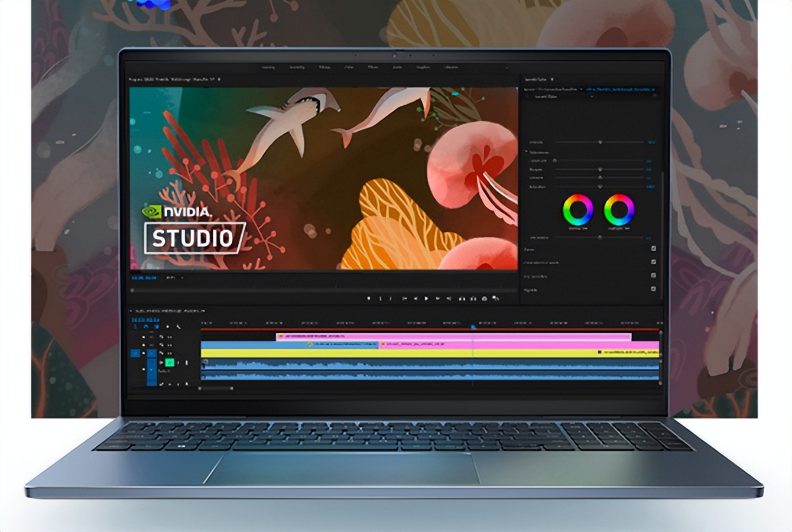Switch to the Graphics workspace tab

(x=423, y=67)
